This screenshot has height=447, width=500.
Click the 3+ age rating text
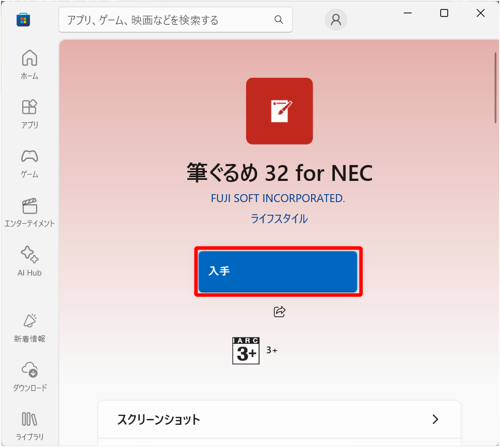point(272,350)
